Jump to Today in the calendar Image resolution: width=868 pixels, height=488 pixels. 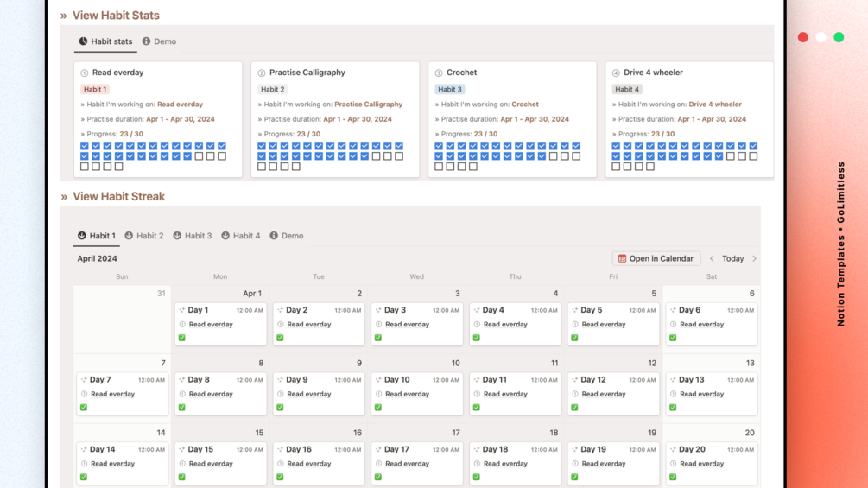(x=733, y=258)
